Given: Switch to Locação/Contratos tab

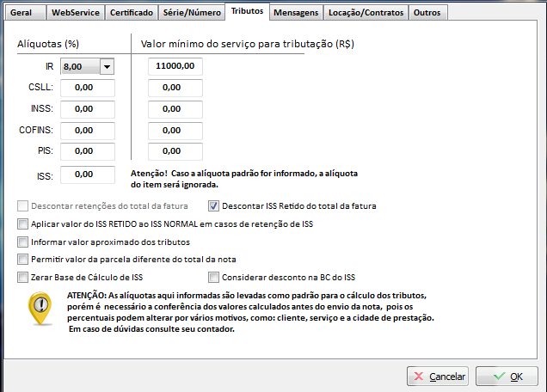Looking at the screenshot, I should pyautogui.click(x=365, y=13).
